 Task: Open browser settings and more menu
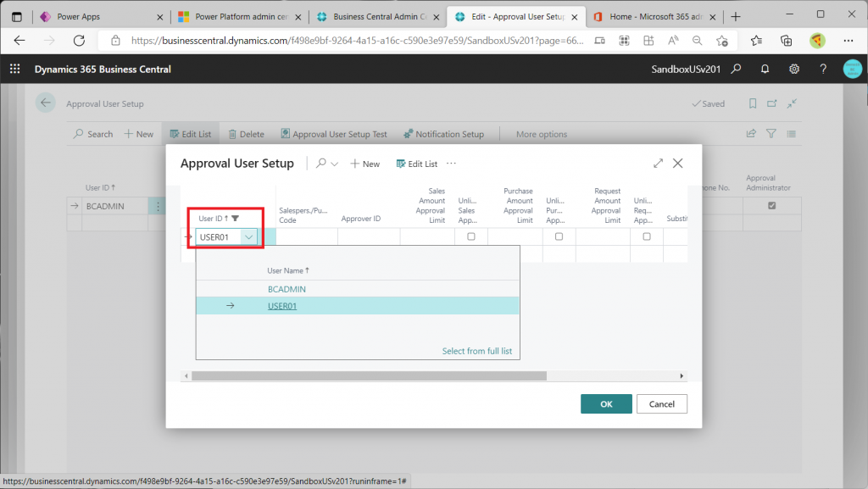coord(848,41)
